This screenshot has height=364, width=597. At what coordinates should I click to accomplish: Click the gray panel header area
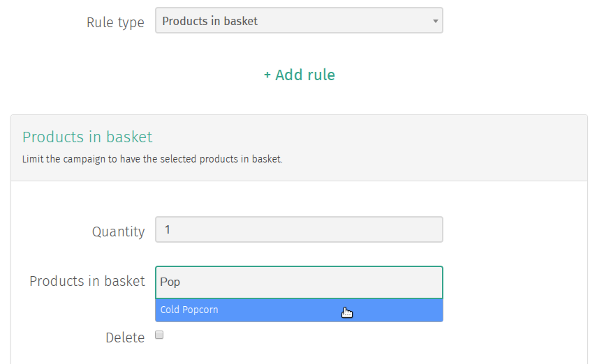tap(299, 148)
